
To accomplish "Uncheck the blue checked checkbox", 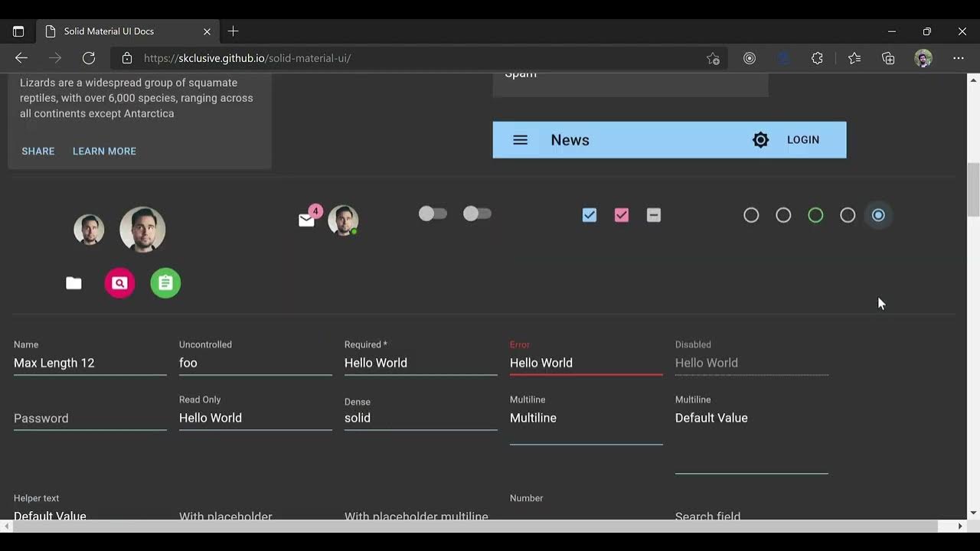I will [589, 215].
